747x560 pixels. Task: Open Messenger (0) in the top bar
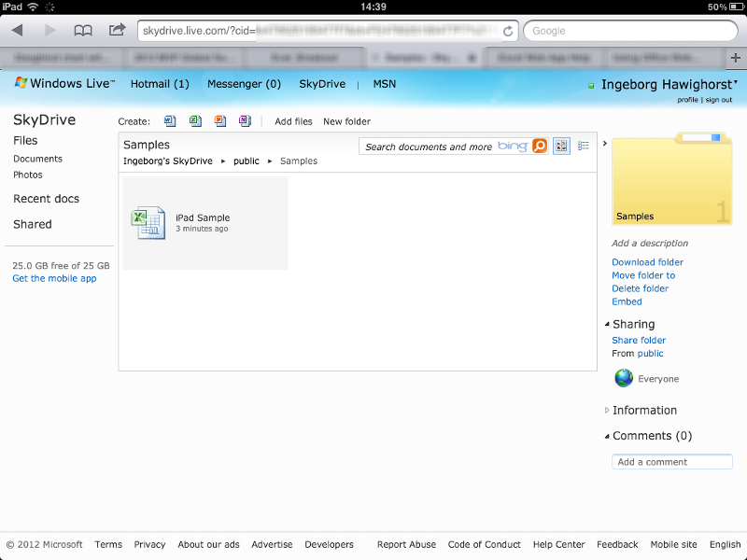pos(244,84)
